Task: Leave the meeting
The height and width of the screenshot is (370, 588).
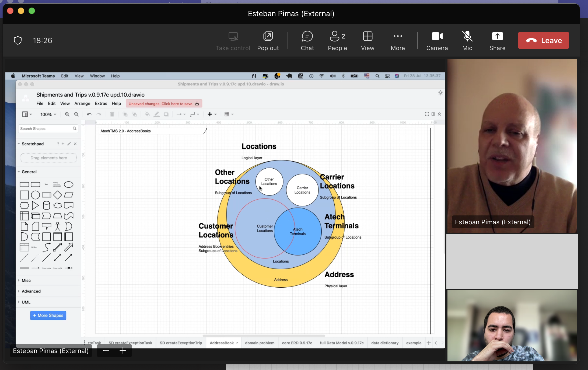Action: 543,40
